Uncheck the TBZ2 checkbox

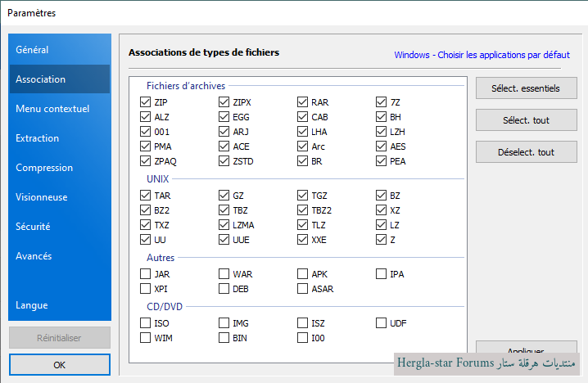(x=303, y=210)
